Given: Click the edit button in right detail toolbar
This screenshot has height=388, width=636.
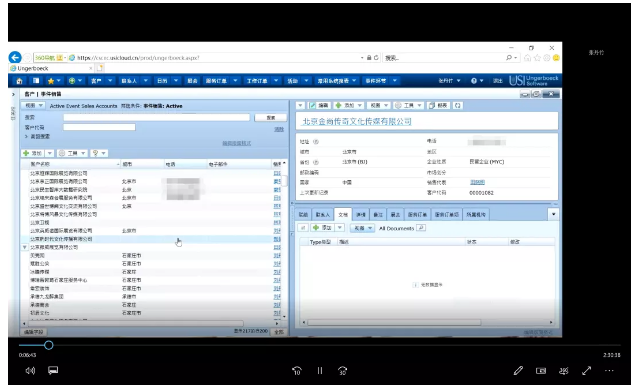Looking at the screenshot, I should click(x=319, y=105).
